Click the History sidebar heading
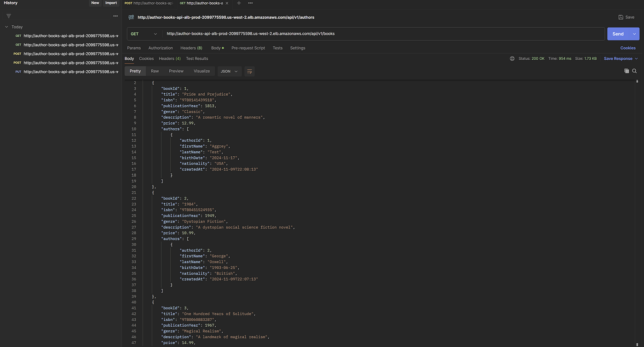The height and width of the screenshot is (347, 644). pos(11,3)
